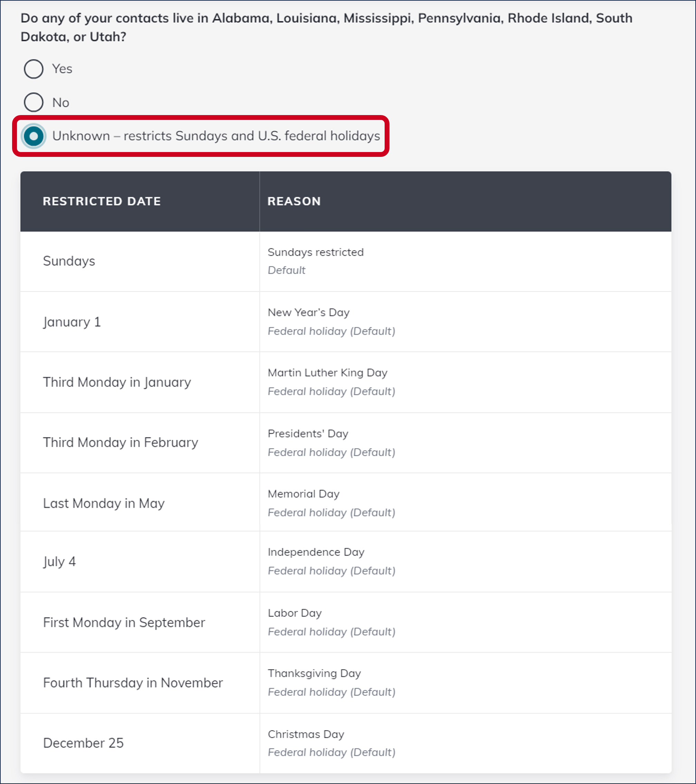Click the December 25 date cell
Screen dimensions: 696x784
point(83,743)
